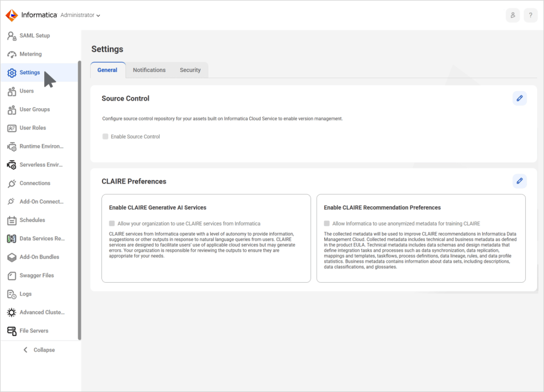Click the Serverless Environments sidebar icon
This screenshot has height=392, width=544.
tap(12, 165)
